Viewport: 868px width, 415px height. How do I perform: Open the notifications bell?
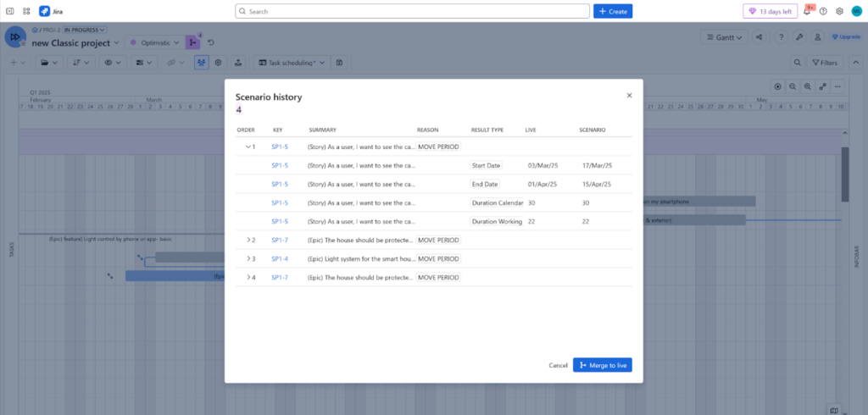[806, 12]
